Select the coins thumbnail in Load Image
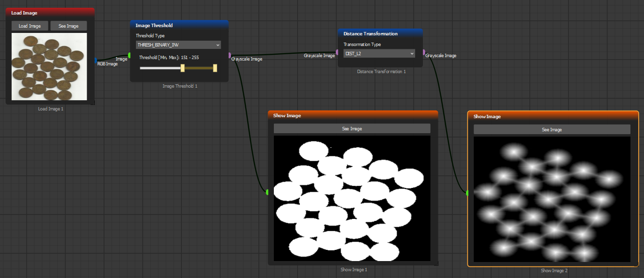This screenshot has width=644, height=278. tap(49, 66)
